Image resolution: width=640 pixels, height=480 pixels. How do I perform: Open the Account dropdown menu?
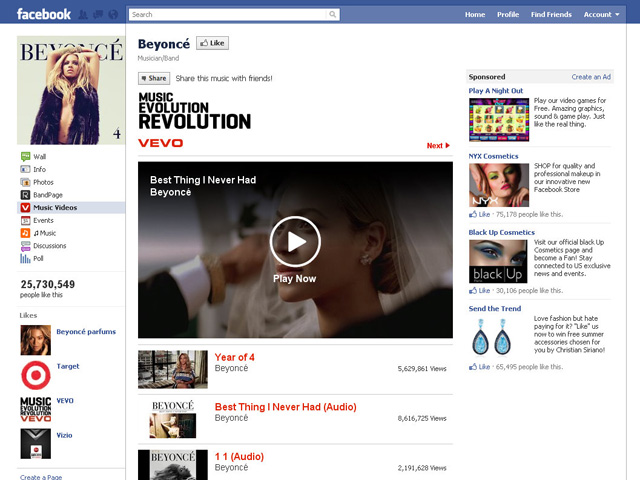(x=601, y=15)
